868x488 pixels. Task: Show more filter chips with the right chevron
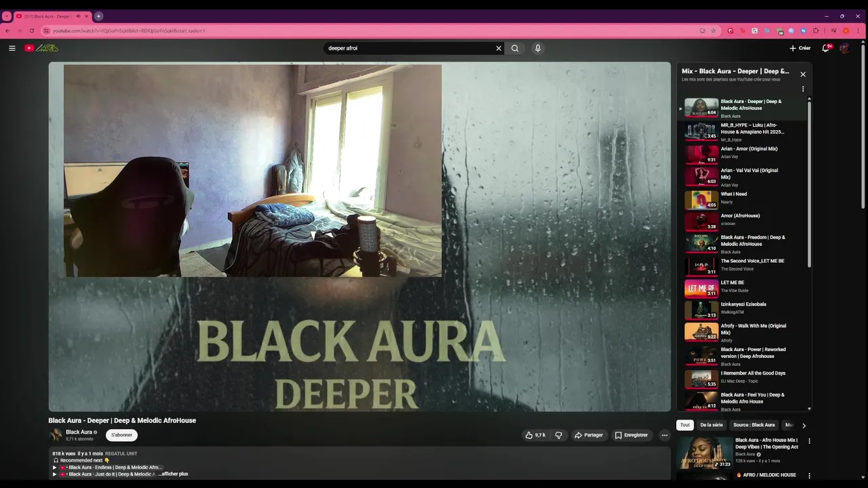pos(804,426)
